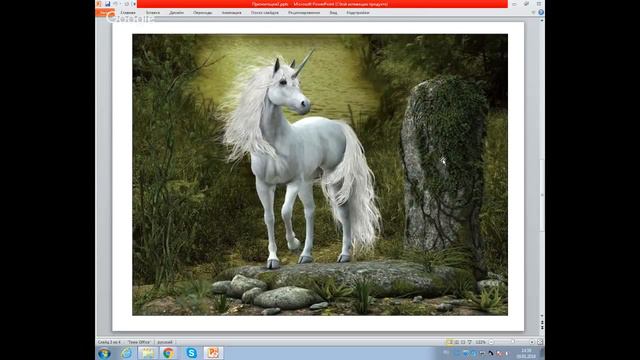Screen dimensions: 640x360
Task: Switch to Reading view icon
Action: [463, 342]
